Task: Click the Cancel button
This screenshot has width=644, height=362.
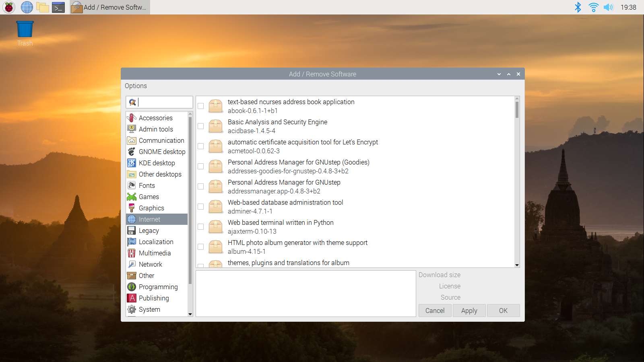Action: 435,311
